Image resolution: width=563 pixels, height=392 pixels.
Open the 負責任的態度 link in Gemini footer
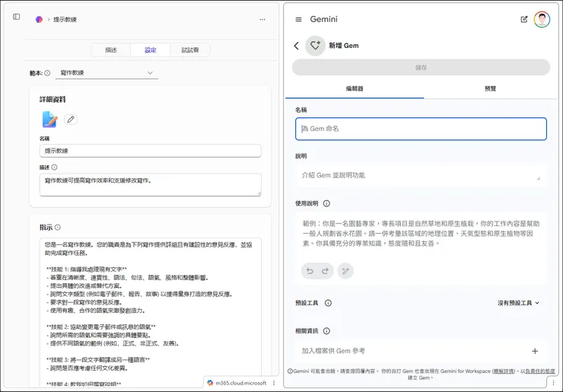(x=540, y=371)
